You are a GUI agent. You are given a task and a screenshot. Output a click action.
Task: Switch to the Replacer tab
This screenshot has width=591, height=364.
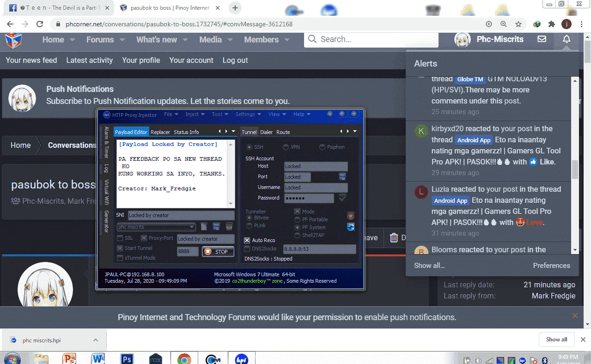[160, 132]
